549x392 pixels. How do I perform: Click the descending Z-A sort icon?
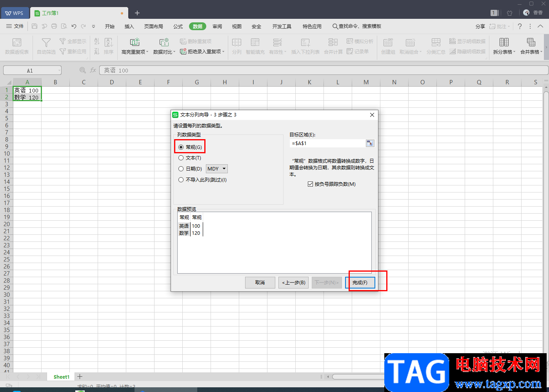click(x=97, y=51)
